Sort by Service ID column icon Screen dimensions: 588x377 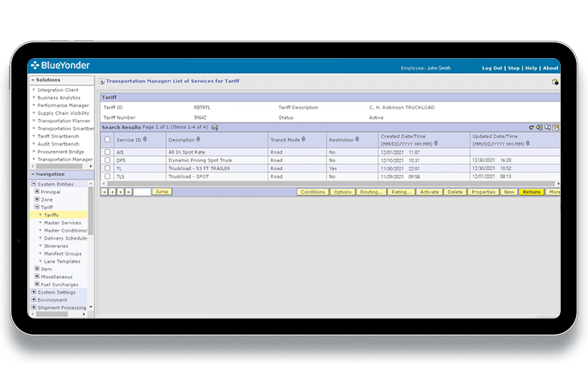click(145, 139)
